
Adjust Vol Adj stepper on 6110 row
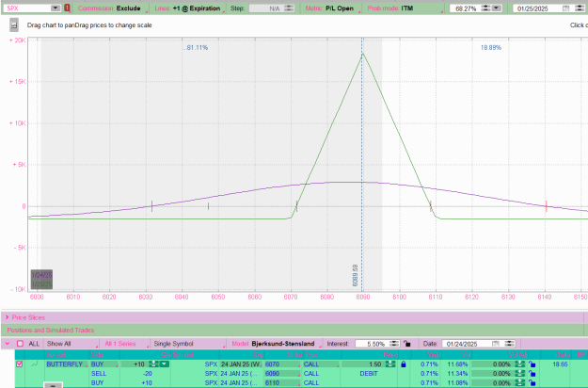click(x=519, y=382)
